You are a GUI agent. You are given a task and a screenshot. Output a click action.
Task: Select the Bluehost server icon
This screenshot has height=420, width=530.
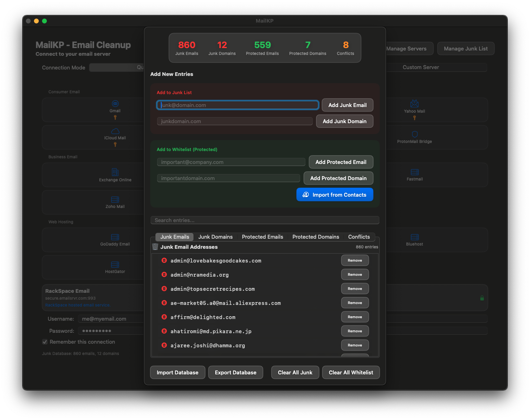(415, 237)
